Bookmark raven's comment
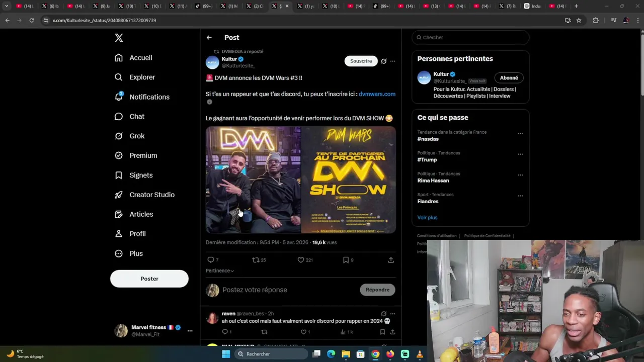Screen dimensions: 644x362 [x=382, y=332]
